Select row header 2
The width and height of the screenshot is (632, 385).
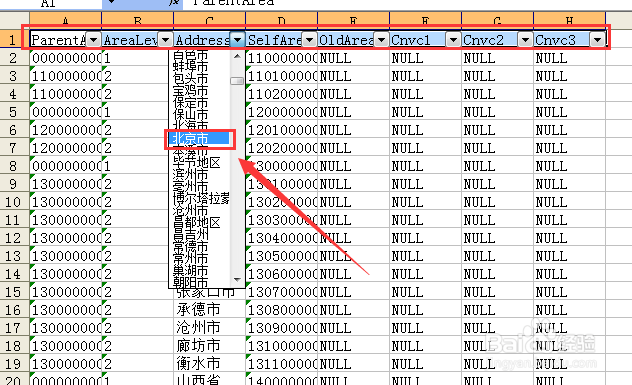point(15,58)
